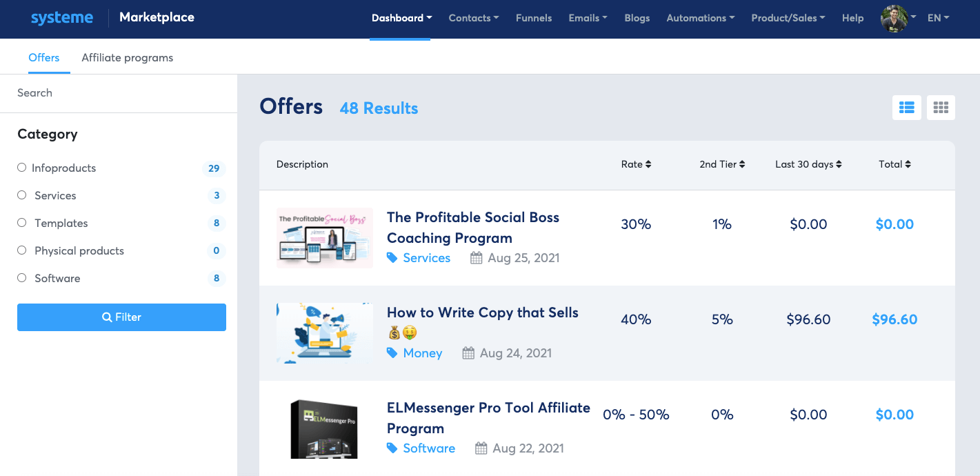
Task: Open The Profitable Social Boss Coaching Program
Action: point(472,227)
